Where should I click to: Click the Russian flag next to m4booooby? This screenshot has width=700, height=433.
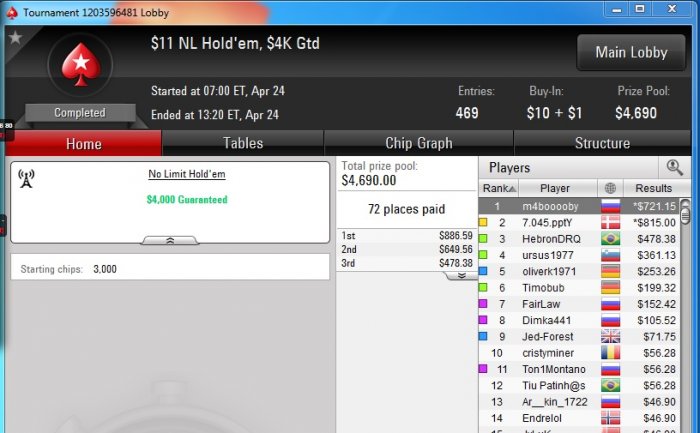610,206
